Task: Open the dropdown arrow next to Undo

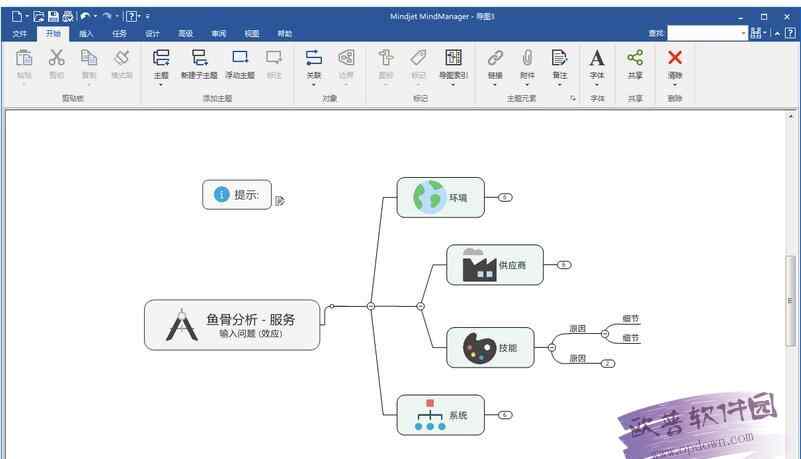Action: [96, 16]
